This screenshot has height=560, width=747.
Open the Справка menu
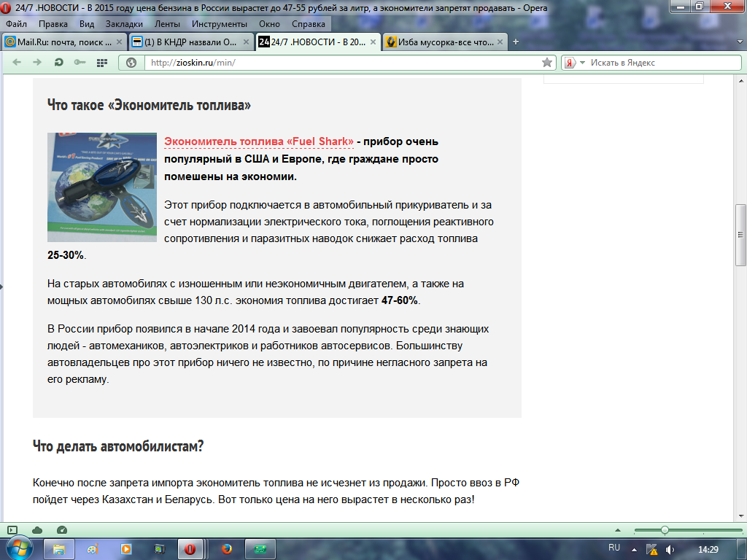click(309, 24)
